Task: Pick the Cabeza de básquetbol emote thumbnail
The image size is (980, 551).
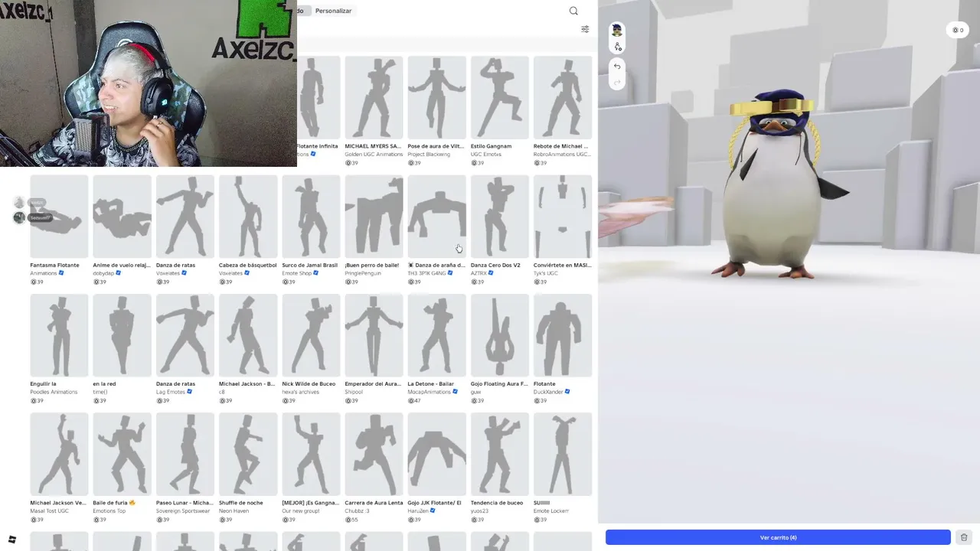Action: [x=248, y=217]
